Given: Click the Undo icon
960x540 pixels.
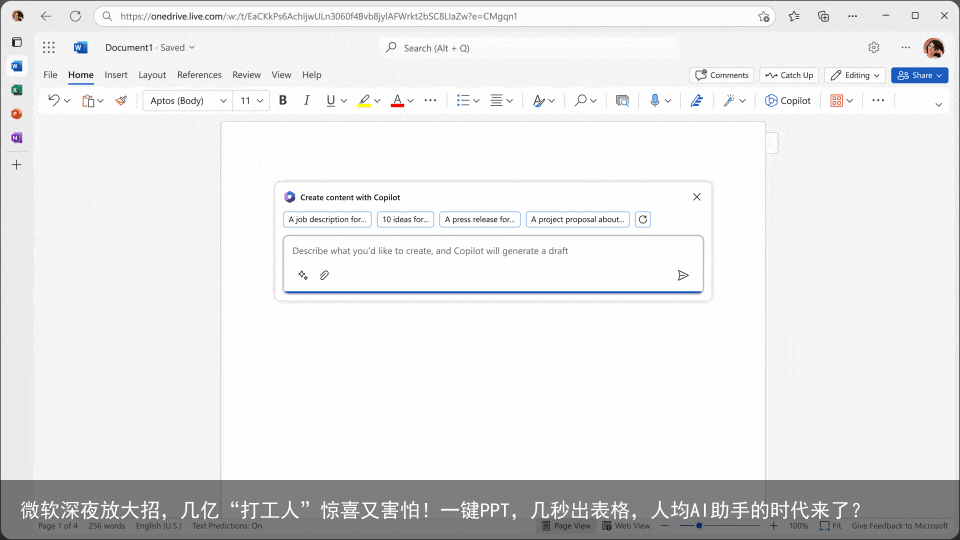Looking at the screenshot, I should 54,100.
